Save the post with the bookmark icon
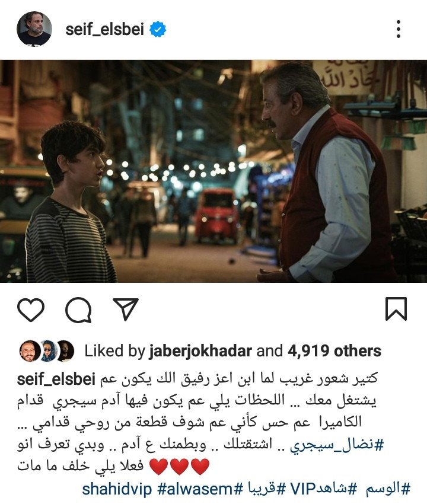 point(396,309)
